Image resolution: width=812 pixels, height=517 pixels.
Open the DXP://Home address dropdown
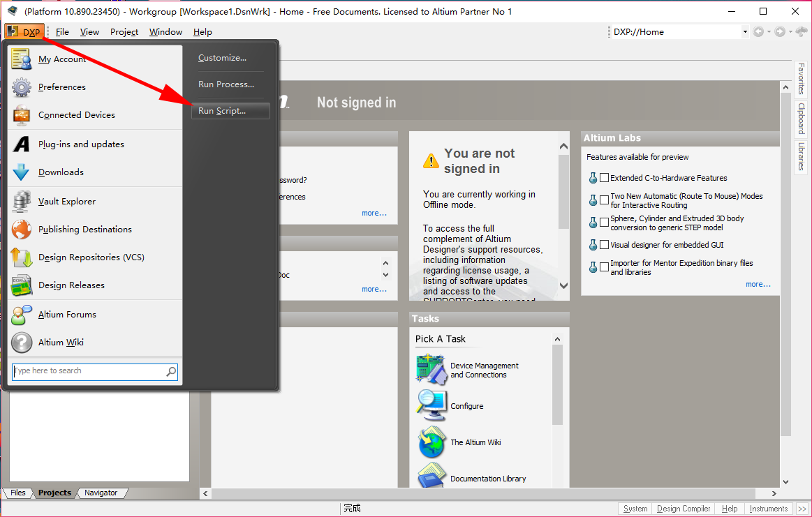pyautogui.click(x=745, y=31)
